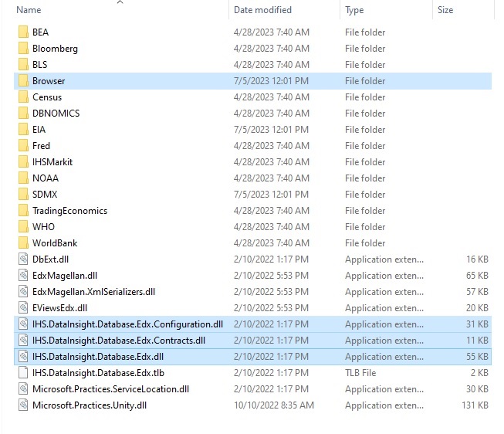Click the BLS folder icon

(x=23, y=65)
